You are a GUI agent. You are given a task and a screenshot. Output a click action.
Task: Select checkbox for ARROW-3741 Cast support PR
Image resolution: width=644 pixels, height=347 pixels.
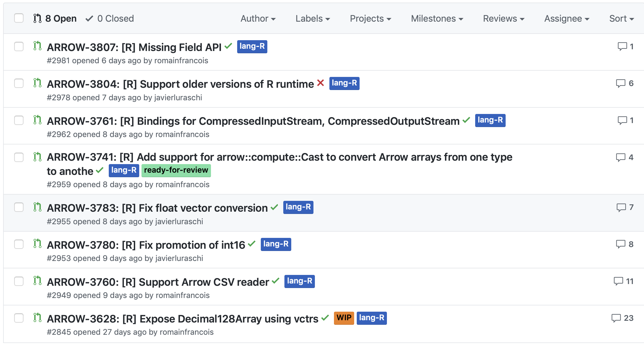(19, 157)
